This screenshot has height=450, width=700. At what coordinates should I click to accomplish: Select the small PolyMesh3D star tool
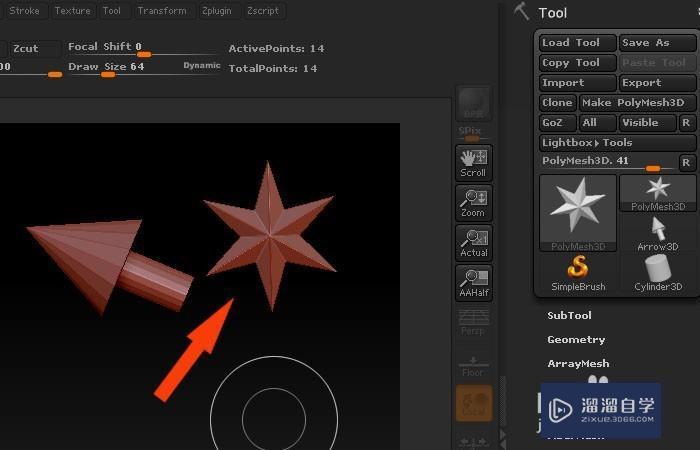click(658, 193)
